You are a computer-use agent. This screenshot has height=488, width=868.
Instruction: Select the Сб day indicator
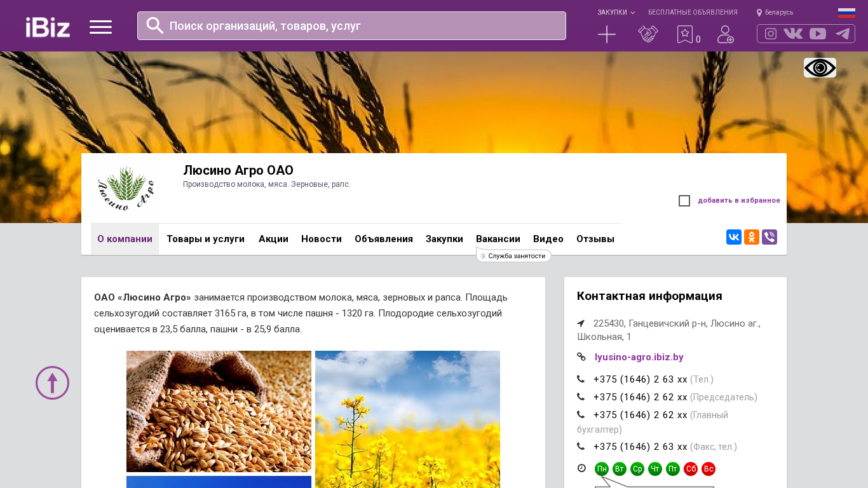[x=691, y=469]
